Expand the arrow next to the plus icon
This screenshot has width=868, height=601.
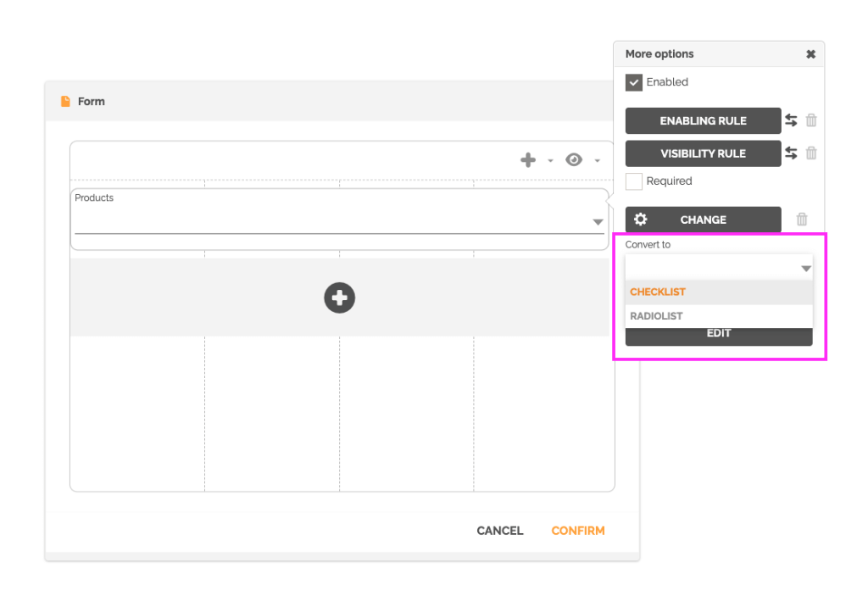click(x=550, y=161)
